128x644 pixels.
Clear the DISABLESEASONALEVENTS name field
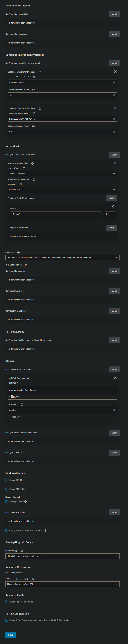pos(114,119)
